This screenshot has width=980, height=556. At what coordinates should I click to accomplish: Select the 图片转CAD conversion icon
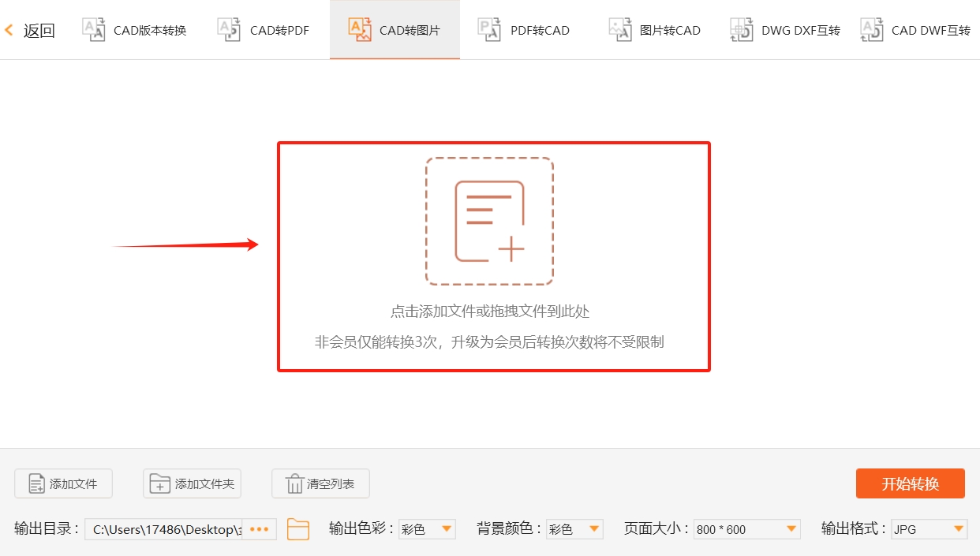621,29
